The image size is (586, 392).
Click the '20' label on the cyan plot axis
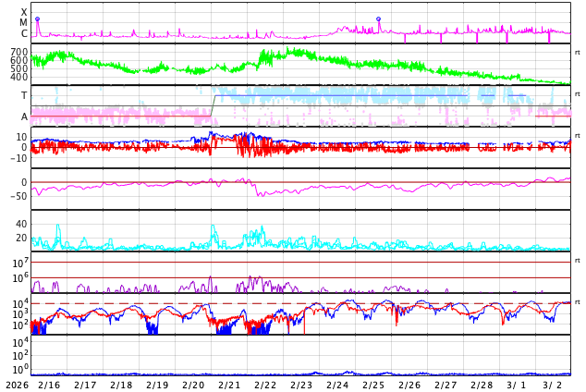21,238
